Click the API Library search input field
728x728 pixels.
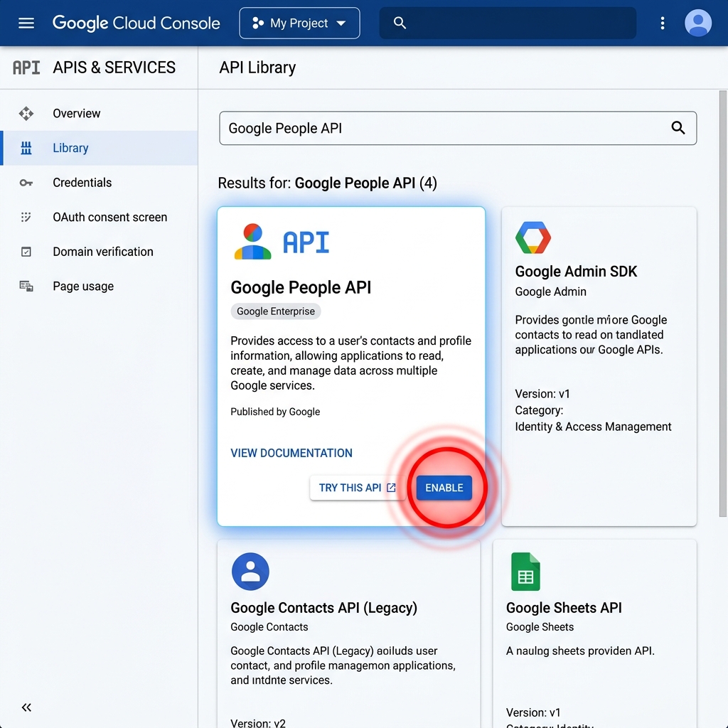point(441,128)
